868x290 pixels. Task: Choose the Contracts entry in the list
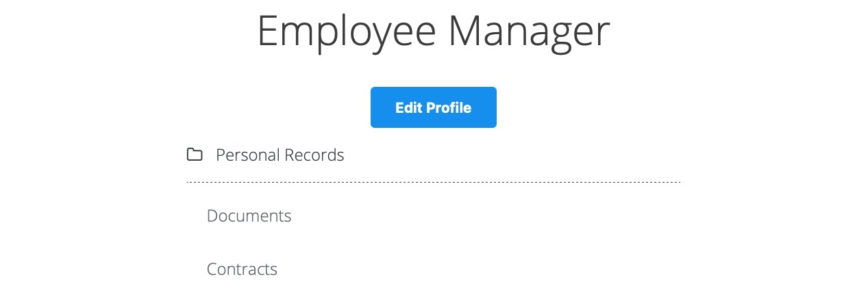(242, 269)
